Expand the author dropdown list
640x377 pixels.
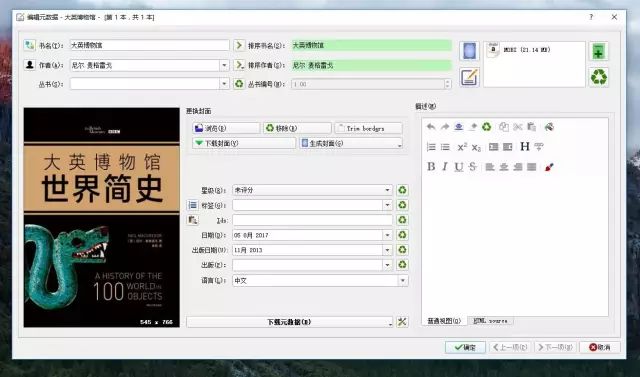point(224,65)
